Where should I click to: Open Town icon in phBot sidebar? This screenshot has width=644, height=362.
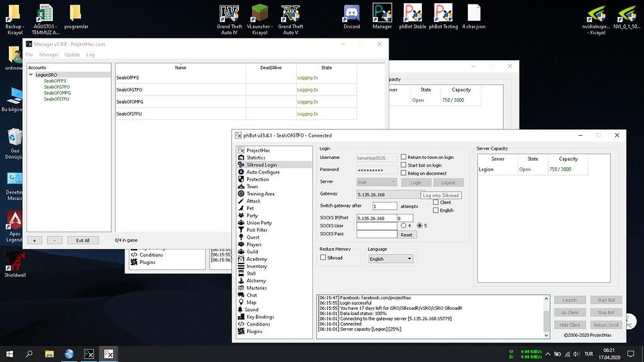[x=241, y=186]
